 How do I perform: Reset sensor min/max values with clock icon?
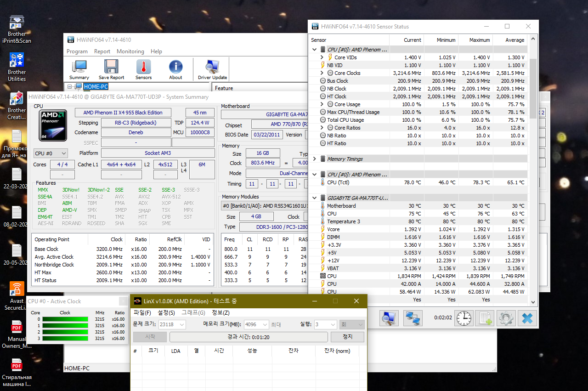tap(464, 318)
